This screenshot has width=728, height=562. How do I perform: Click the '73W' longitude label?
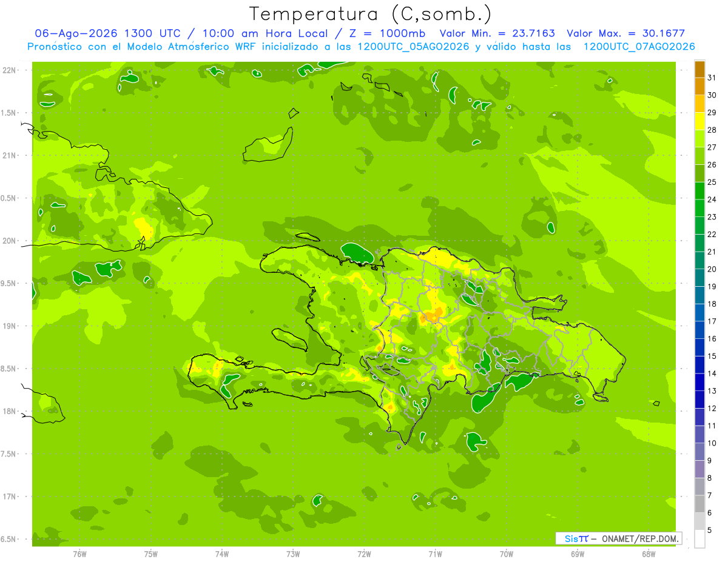pyautogui.click(x=293, y=554)
